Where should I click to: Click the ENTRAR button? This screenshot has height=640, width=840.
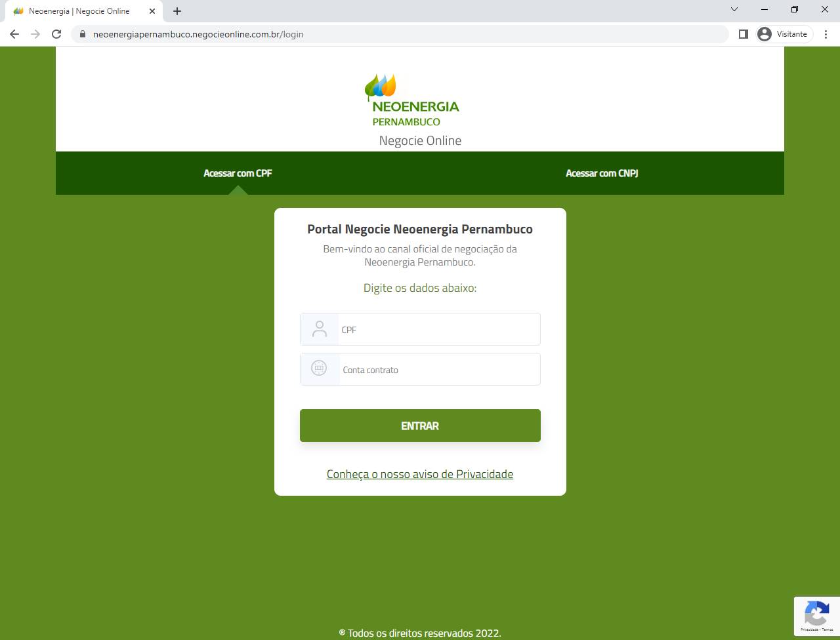(x=420, y=426)
